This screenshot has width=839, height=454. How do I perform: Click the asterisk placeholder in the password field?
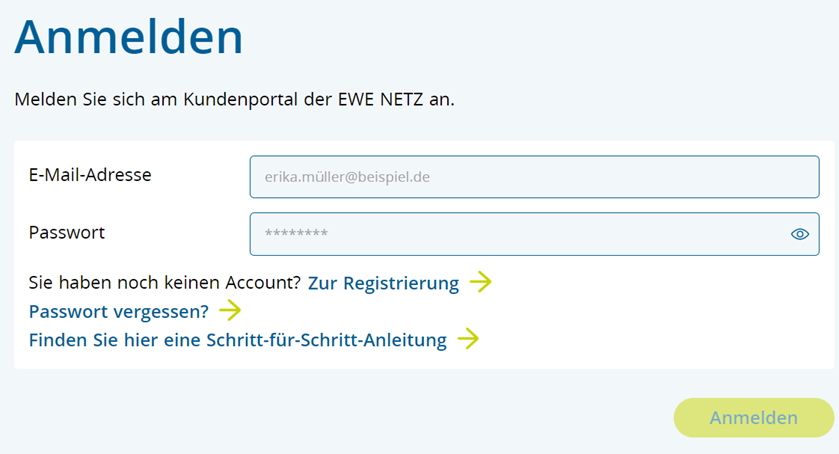[x=296, y=233]
